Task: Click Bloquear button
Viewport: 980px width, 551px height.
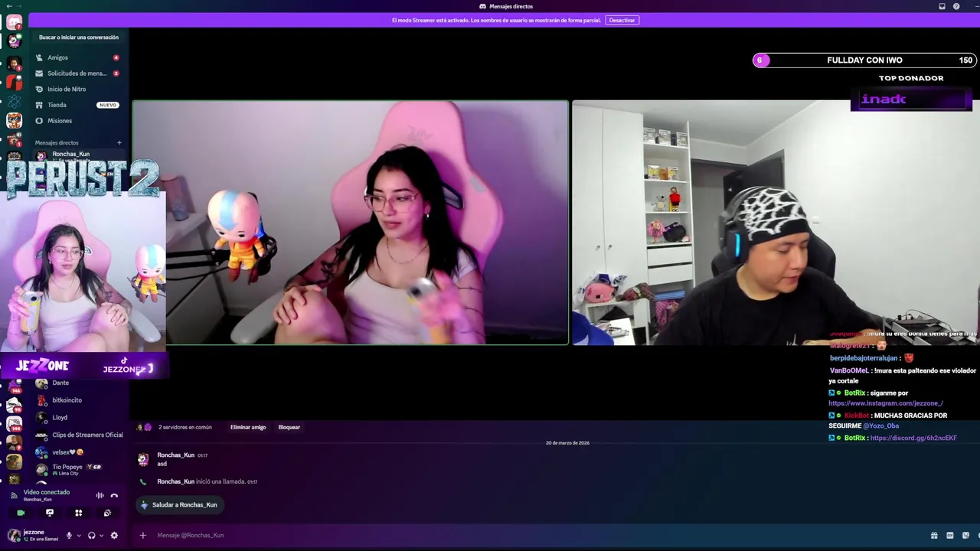Action: (x=289, y=427)
